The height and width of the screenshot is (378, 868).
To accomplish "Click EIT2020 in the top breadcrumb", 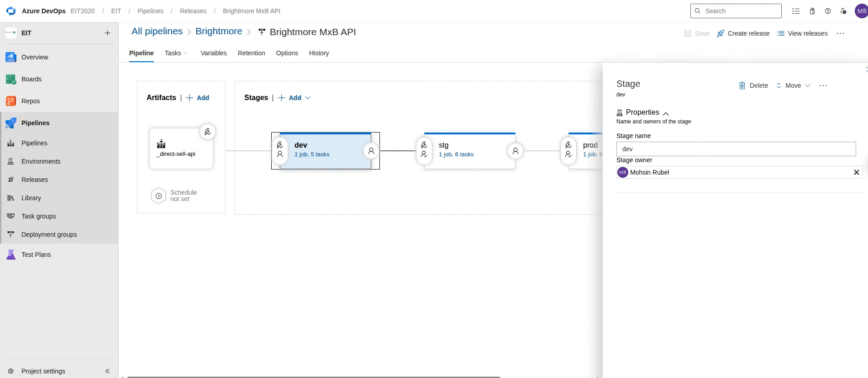I will (83, 11).
